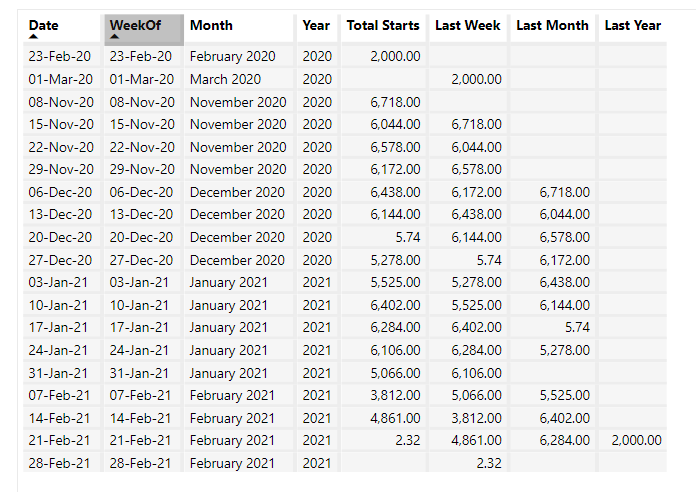Select Total Starts value 6,106.00
The width and height of the screenshot is (696, 492).
[x=395, y=350]
